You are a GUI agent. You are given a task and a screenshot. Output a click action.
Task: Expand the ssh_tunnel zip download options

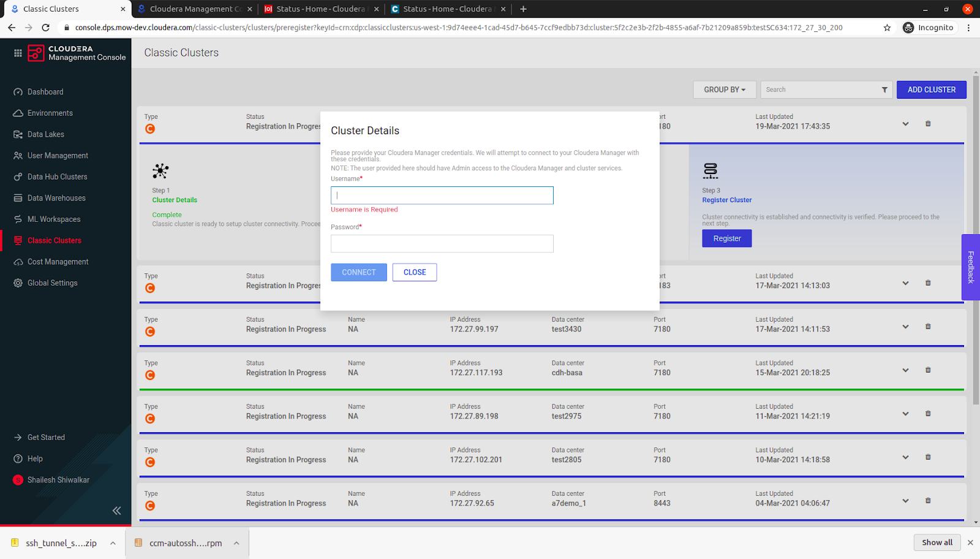(x=112, y=542)
